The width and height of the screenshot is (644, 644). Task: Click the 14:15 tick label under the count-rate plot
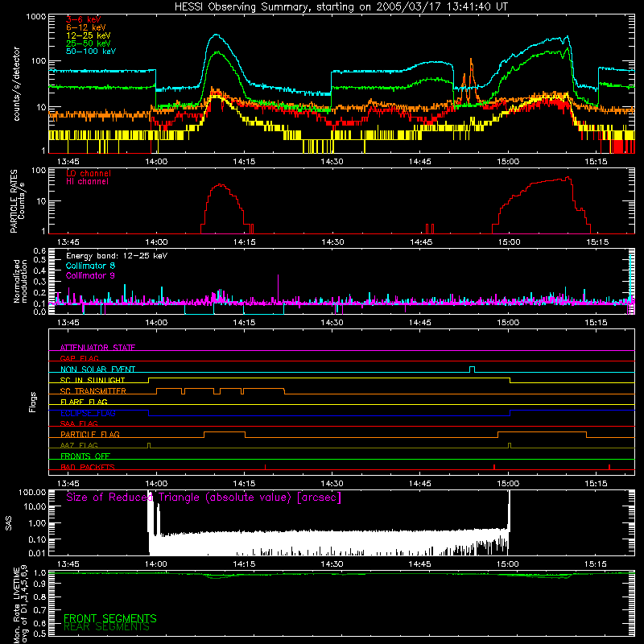point(244,162)
